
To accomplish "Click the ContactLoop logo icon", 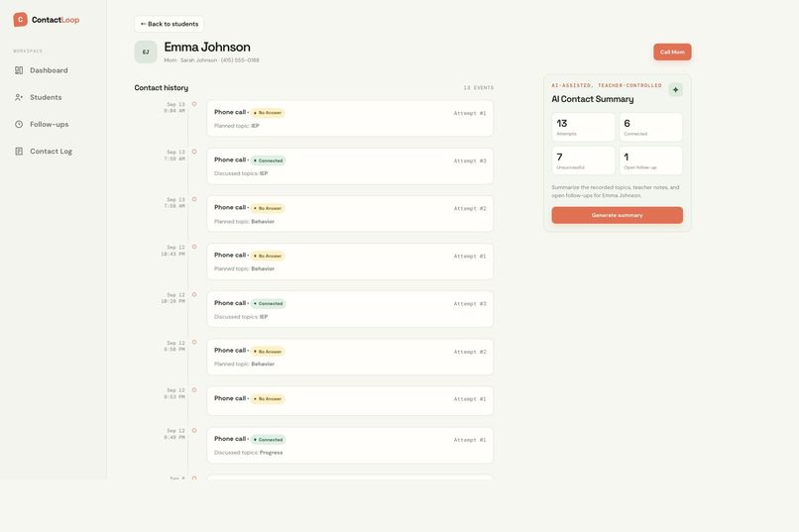I will [x=20, y=20].
